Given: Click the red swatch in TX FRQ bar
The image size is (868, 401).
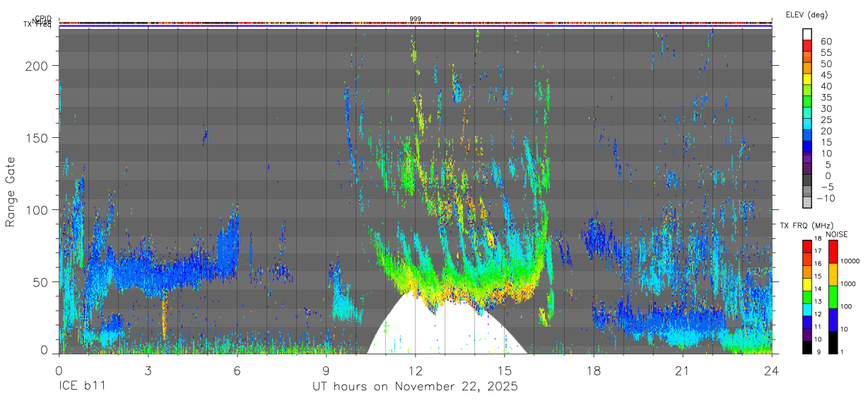Looking at the screenshot, I should point(807,245).
